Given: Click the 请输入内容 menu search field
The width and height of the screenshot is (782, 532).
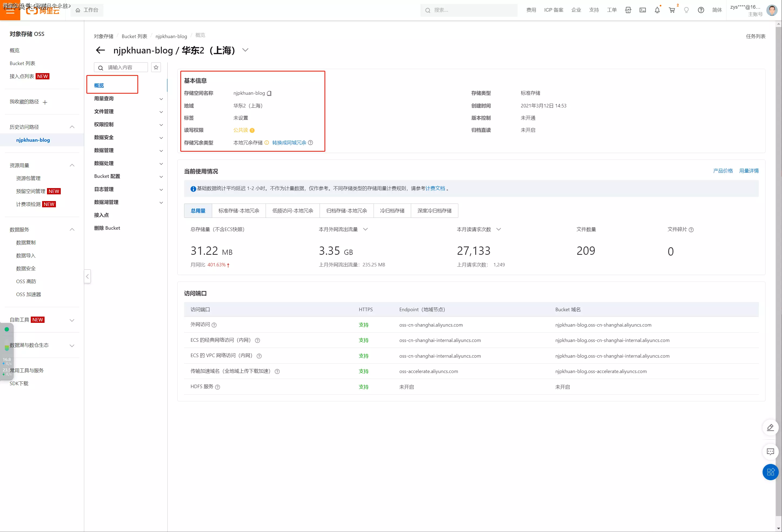Looking at the screenshot, I should click(124, 67).
